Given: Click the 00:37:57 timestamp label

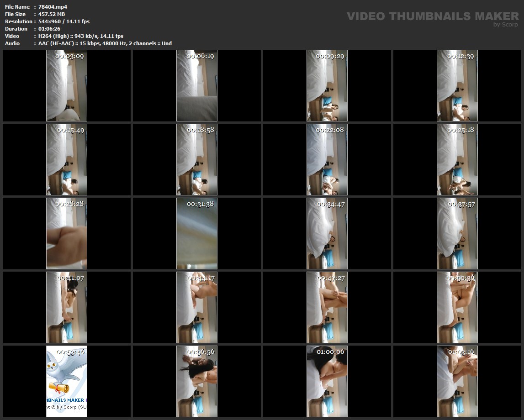Looking at the screenshot, I should tap(461, 204).
